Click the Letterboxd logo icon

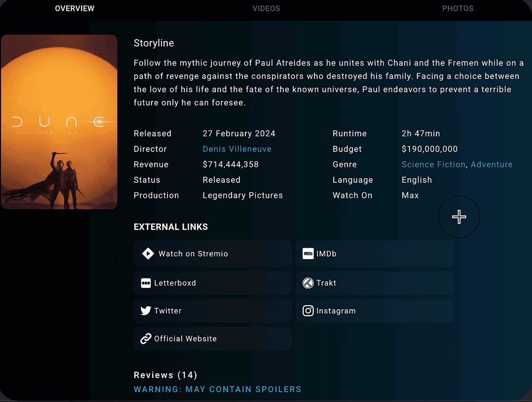tap(146, 283)
